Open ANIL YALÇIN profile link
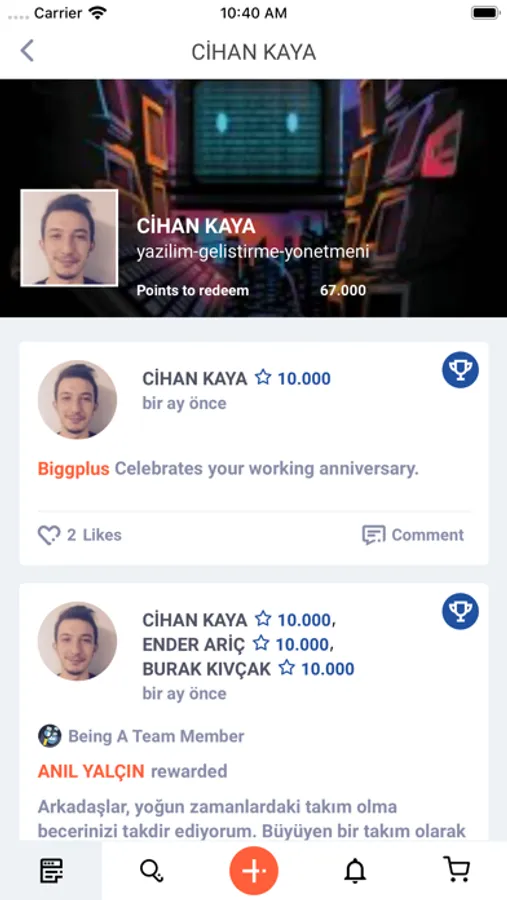This screenshot has height=900, width=507. pos(91,771)
